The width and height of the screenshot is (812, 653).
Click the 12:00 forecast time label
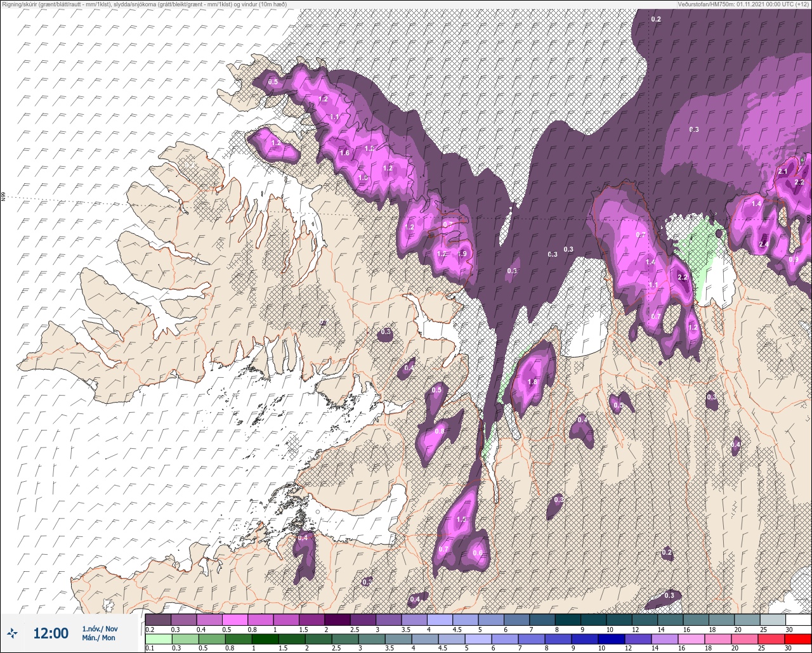tap(51, 633)
